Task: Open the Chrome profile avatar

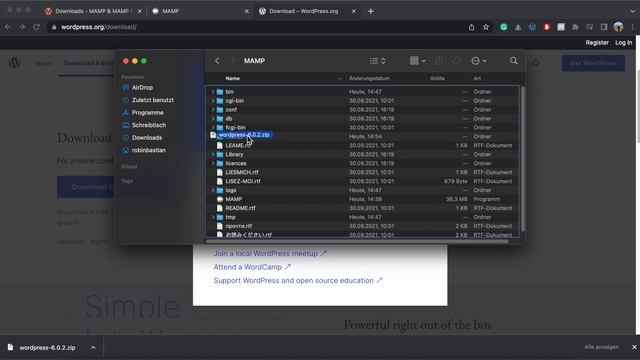Action: (618, 27)
